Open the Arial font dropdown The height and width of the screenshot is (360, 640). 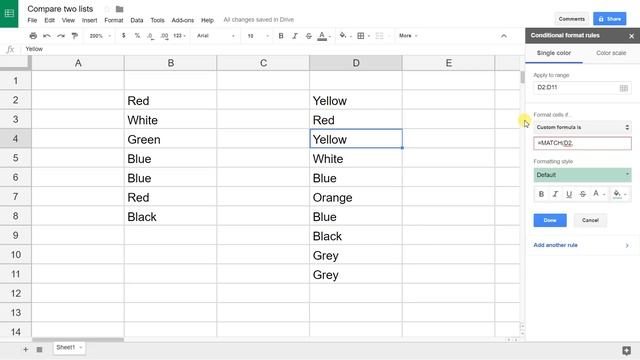pos(216,36)
